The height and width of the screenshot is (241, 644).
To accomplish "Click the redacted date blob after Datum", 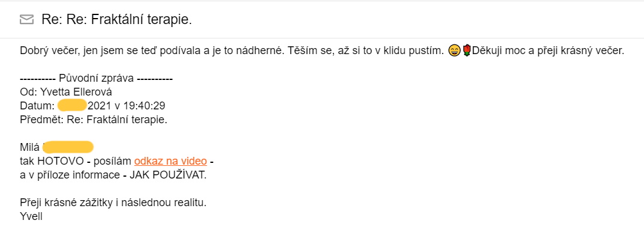I will pyautogui.click(x=71, y=105).
